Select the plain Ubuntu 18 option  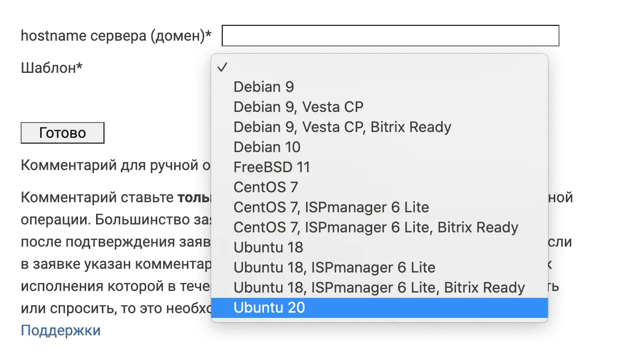(x=269, y=247)
